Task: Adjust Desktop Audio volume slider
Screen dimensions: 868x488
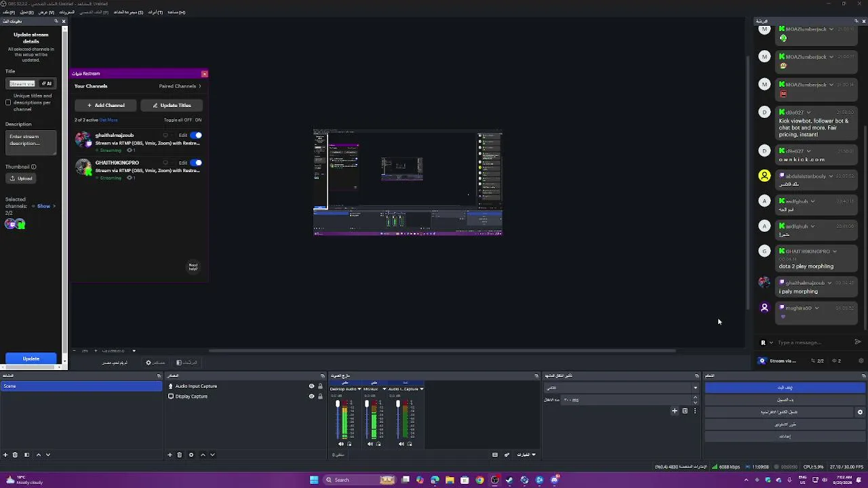Action: point(338,420)
